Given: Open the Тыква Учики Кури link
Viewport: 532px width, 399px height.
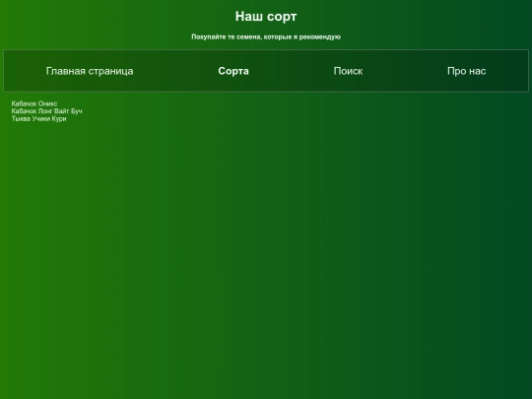Looking at the screenshot, I should (x=39, y=118).
